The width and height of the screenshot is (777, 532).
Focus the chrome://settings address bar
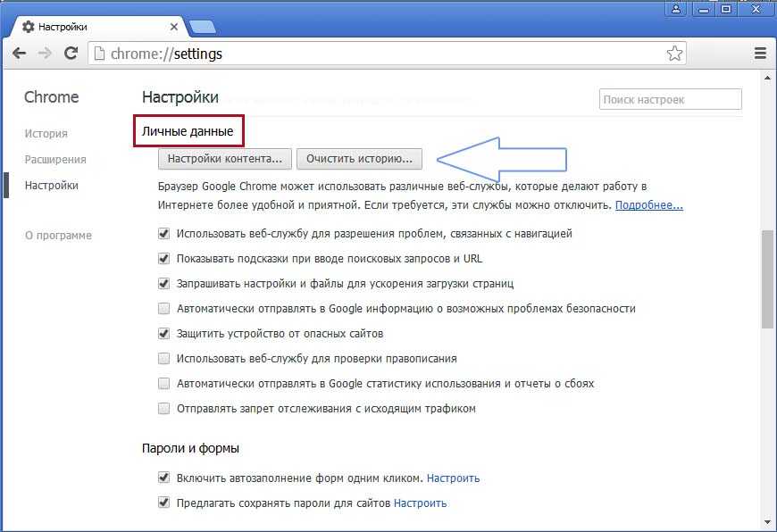(387, 53)
